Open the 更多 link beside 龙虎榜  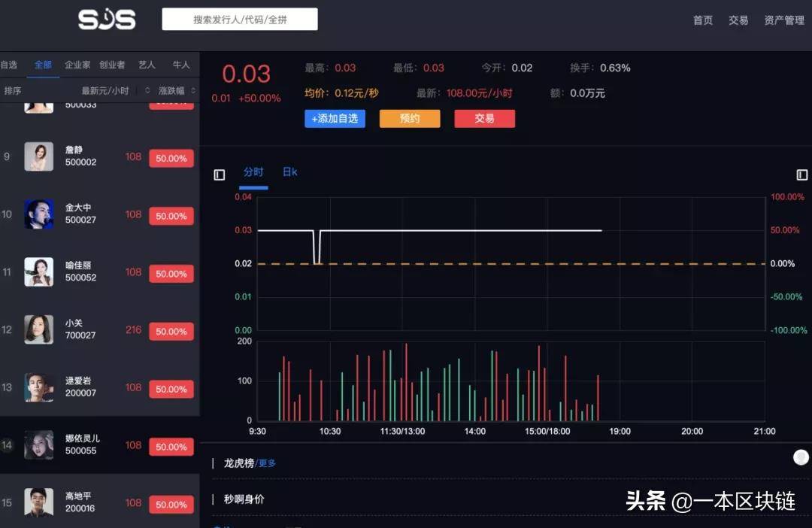pyautogui.click(x=267, y=463)
